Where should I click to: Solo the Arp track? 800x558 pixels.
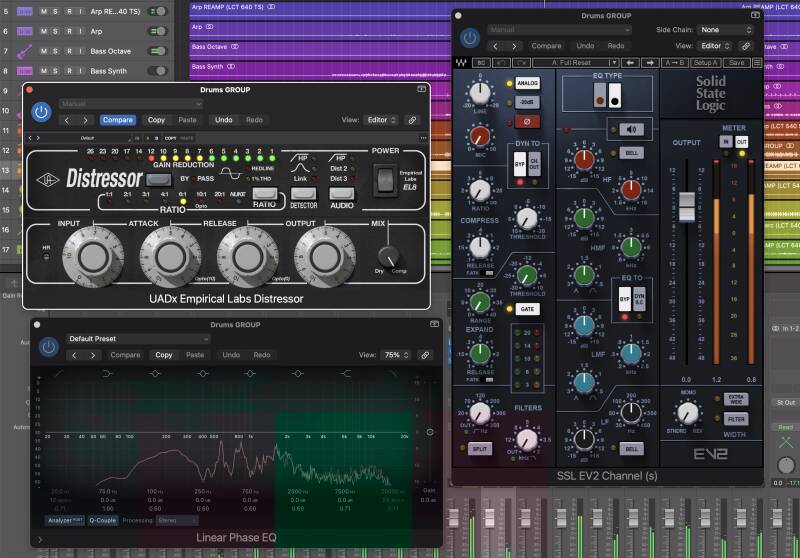pyautogui.click(x=55, y=31)
